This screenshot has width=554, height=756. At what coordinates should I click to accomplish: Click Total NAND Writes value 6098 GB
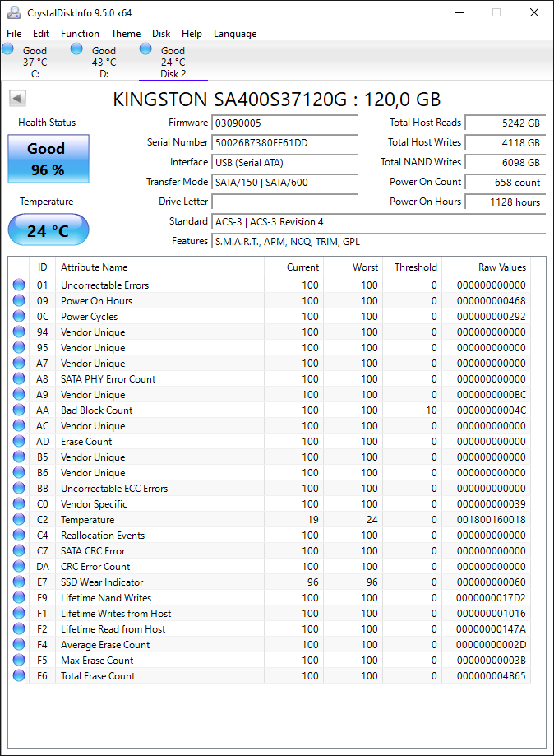[x=506, y=163]
